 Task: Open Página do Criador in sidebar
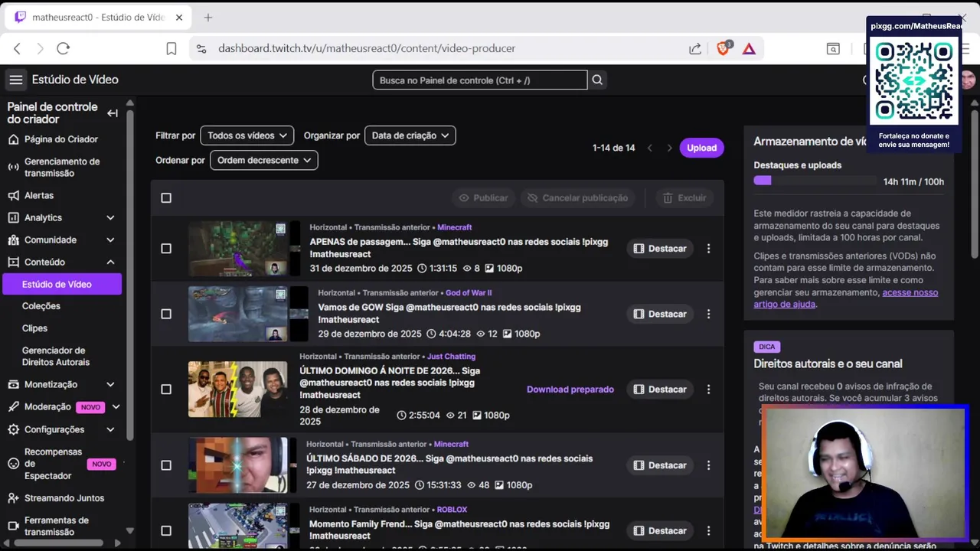click(61, 139)
